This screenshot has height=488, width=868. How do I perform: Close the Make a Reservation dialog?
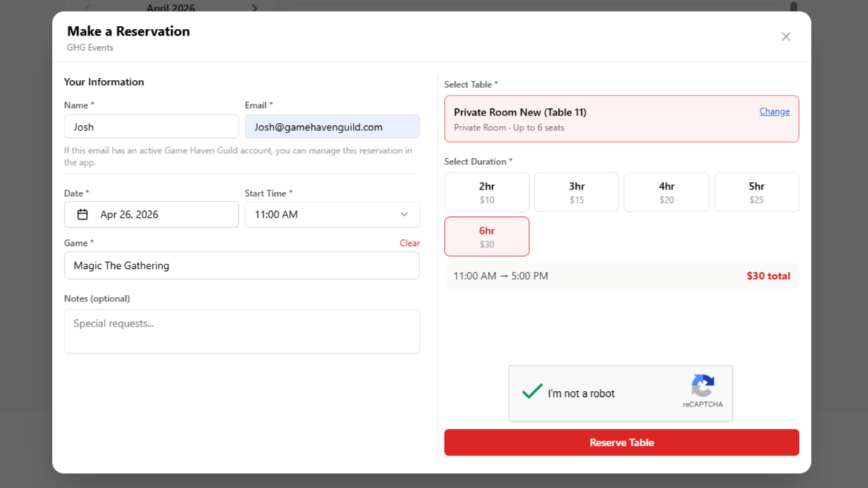(x=786, y=36)
